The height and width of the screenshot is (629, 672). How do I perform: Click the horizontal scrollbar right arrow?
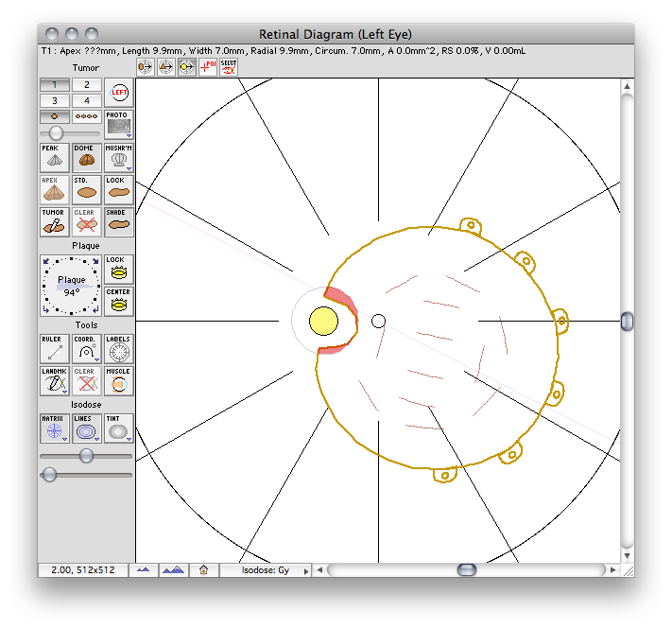click(612, 570)
